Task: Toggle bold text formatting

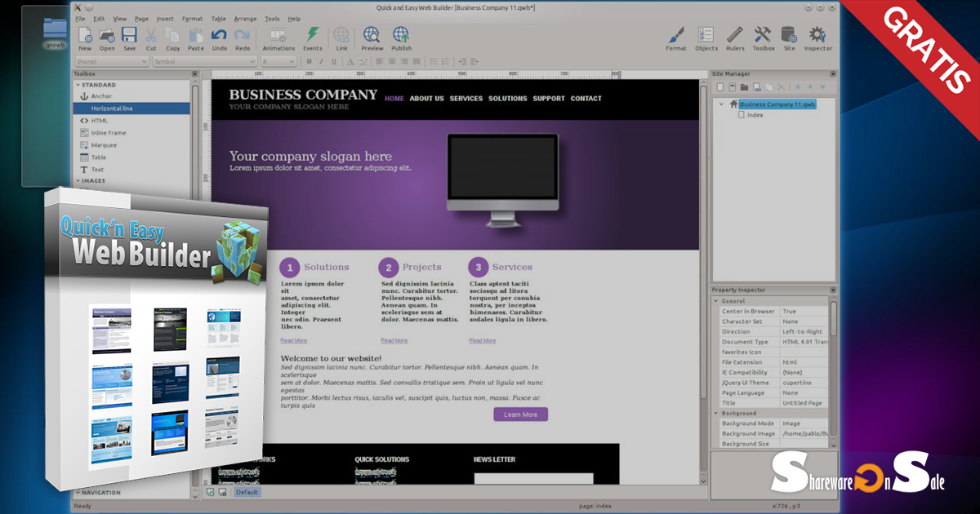Action: coord(310,61)
